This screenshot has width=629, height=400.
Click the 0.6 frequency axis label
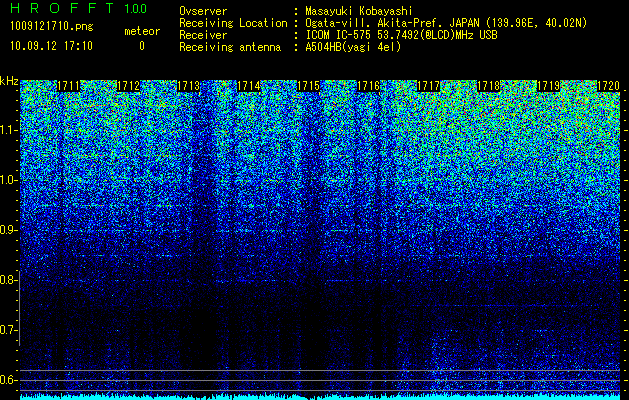pos(8,380)
